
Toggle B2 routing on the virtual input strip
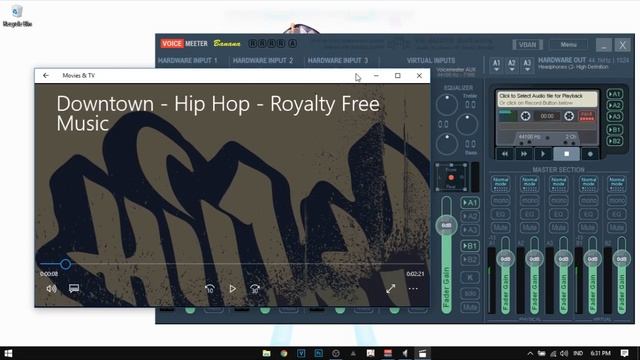tap(470, 260)
